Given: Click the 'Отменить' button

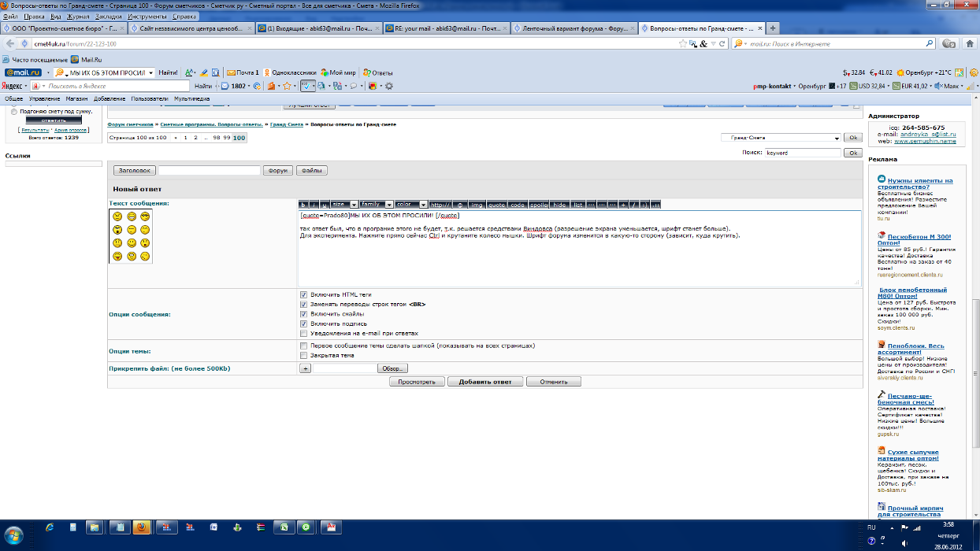Looking at the screenshot, I should coord(554,382).
